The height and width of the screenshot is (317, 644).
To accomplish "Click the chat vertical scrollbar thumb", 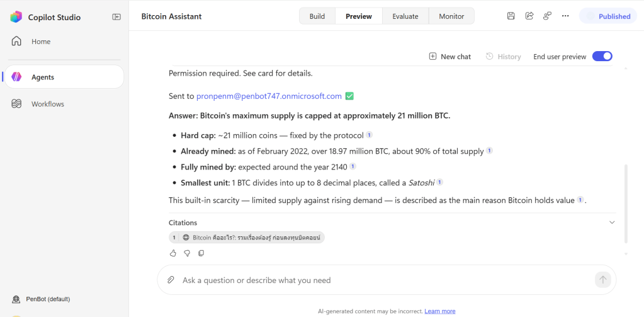I will pyautogui.click(x=626, y=204).
